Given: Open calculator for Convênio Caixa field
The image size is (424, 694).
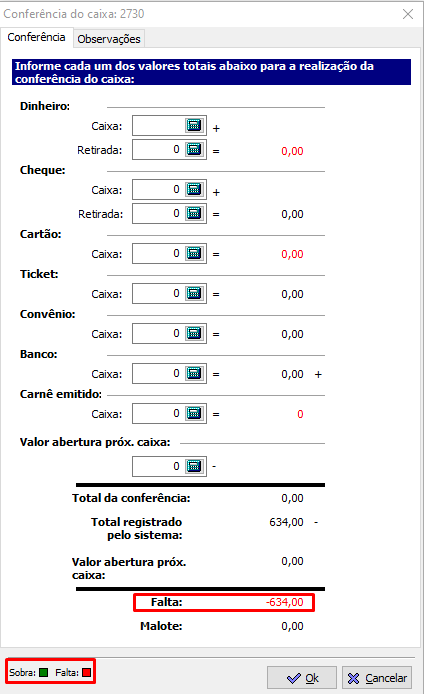Looking at the screenshot, I should [x=195, y=333].
